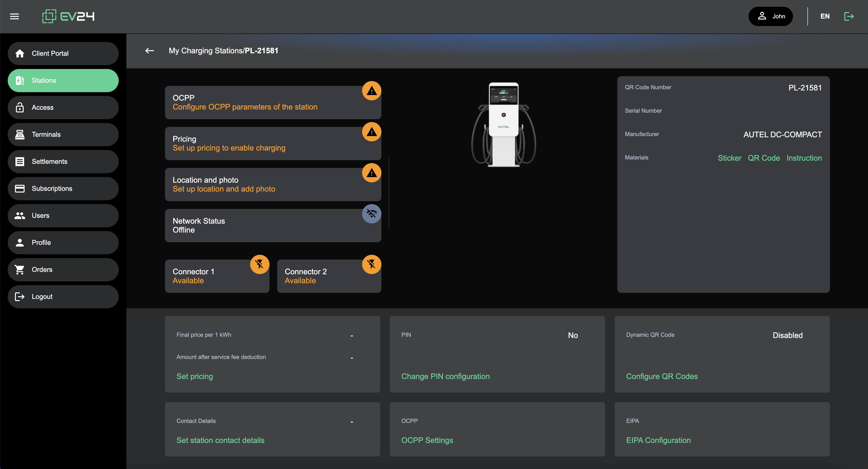The image size is (868, 469).
Task: Go to Settlements in the sidebar
Action: pos(63,161)
